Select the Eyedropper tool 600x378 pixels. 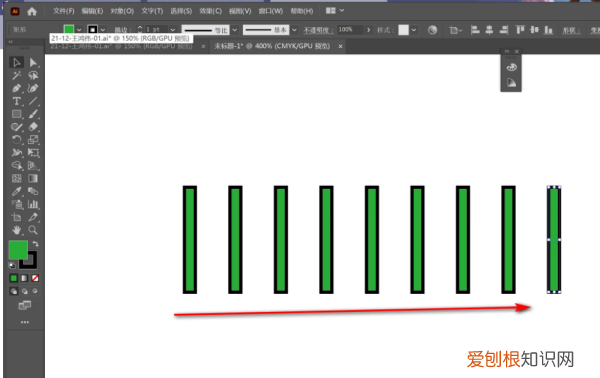click(x=16, y=191)
